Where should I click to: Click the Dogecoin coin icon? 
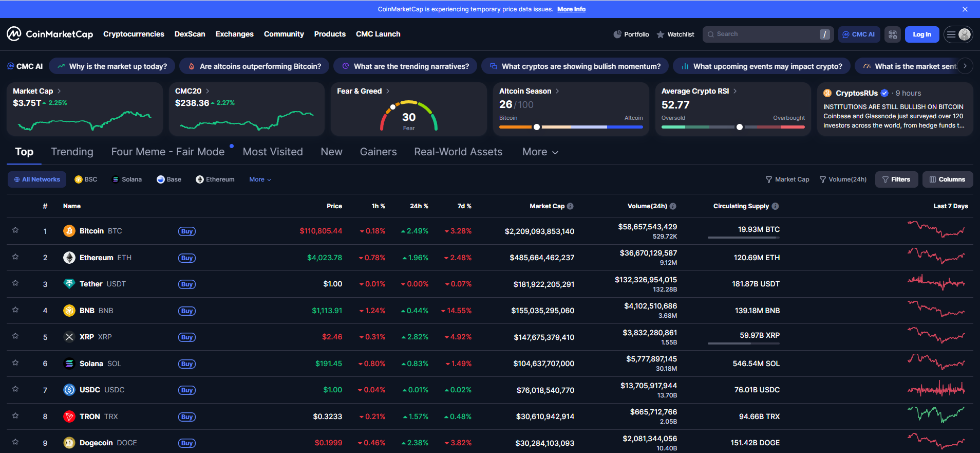69,443
